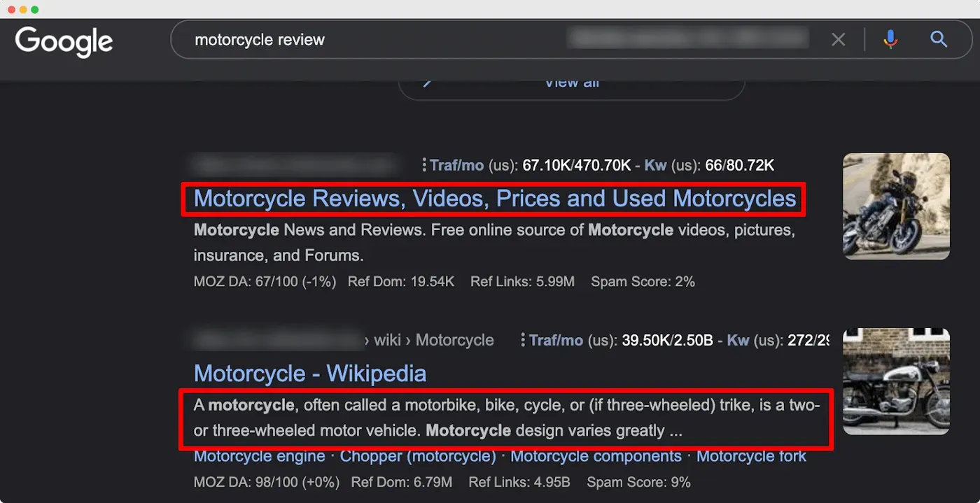Click the "MOZ DA: 67/100 (-1%)" text
This screenshot has width=980, height=503.
265,282
